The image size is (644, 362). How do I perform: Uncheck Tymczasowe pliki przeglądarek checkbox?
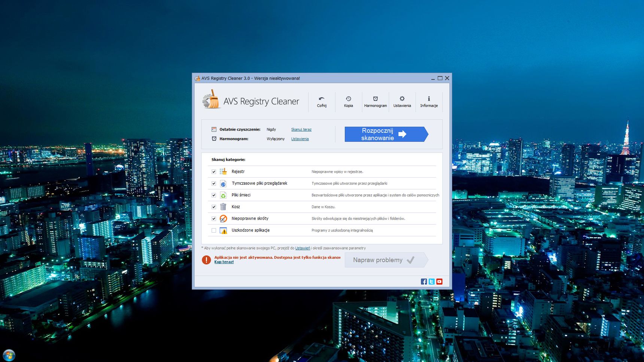click(214, 184)
